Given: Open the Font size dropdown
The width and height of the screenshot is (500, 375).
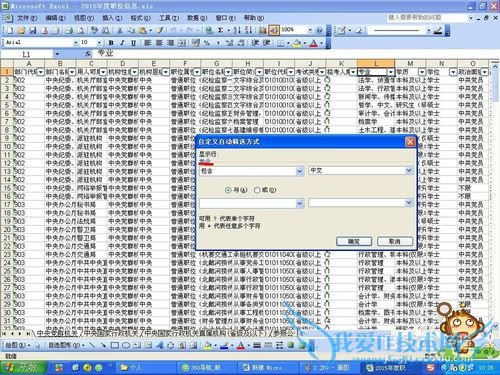Looking at the screenshot, I should pos(99,43).
